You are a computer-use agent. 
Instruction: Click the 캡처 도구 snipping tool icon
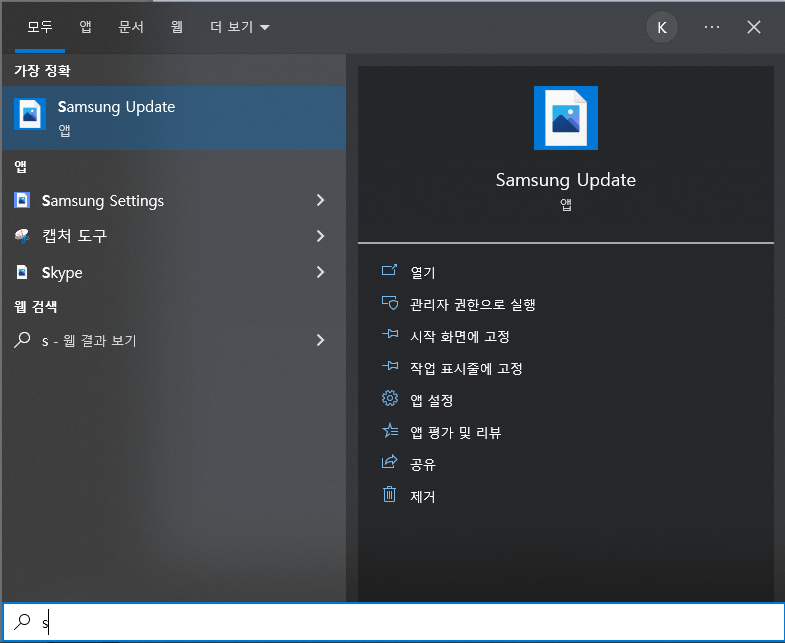pyautogui.click(x=22, y=236)
